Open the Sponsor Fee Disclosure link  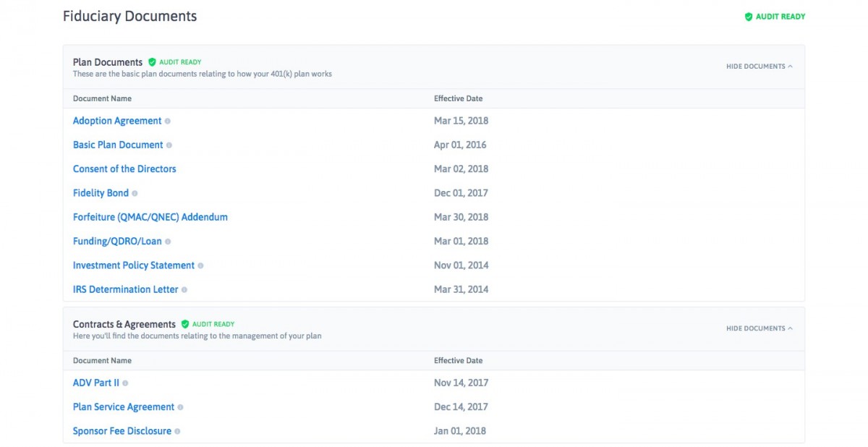point(122,431)
